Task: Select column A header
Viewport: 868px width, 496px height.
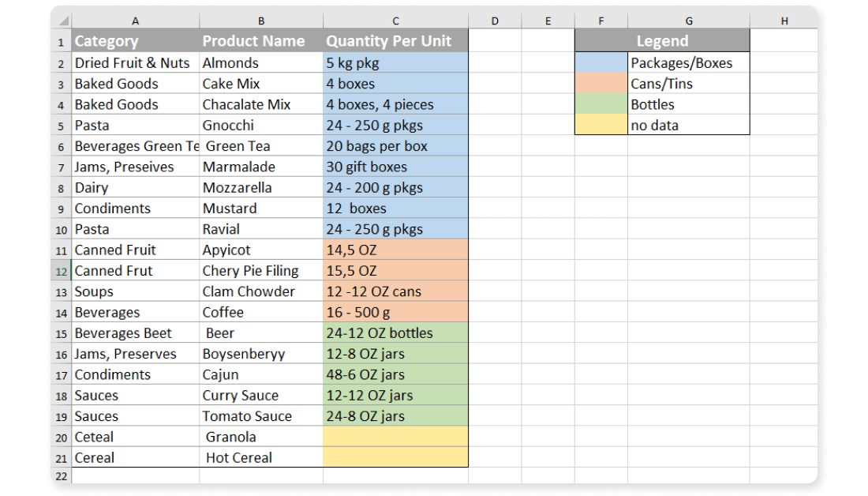Action: pos(135,21)
